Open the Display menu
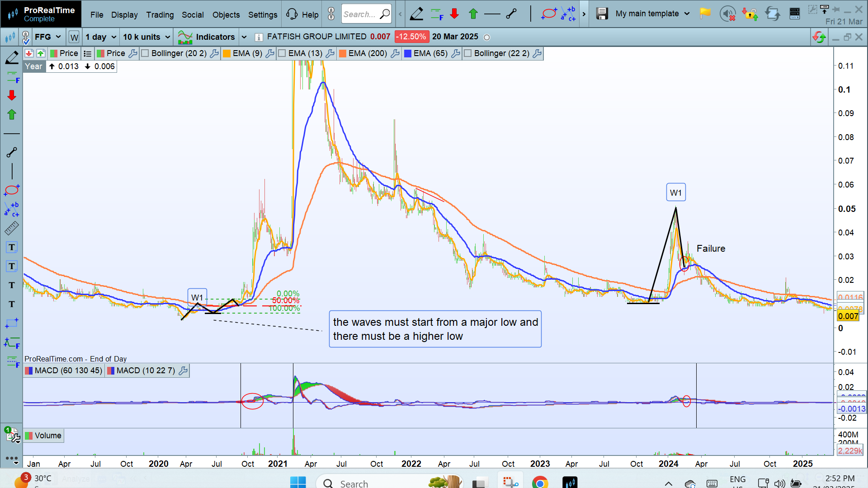The height and width of the screenshot is (488, 868). pos(124,14)
